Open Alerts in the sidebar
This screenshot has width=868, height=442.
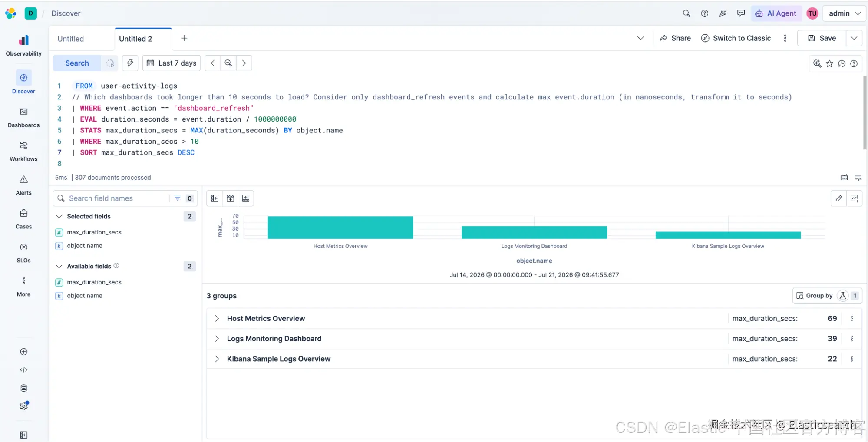coord(23,185)
